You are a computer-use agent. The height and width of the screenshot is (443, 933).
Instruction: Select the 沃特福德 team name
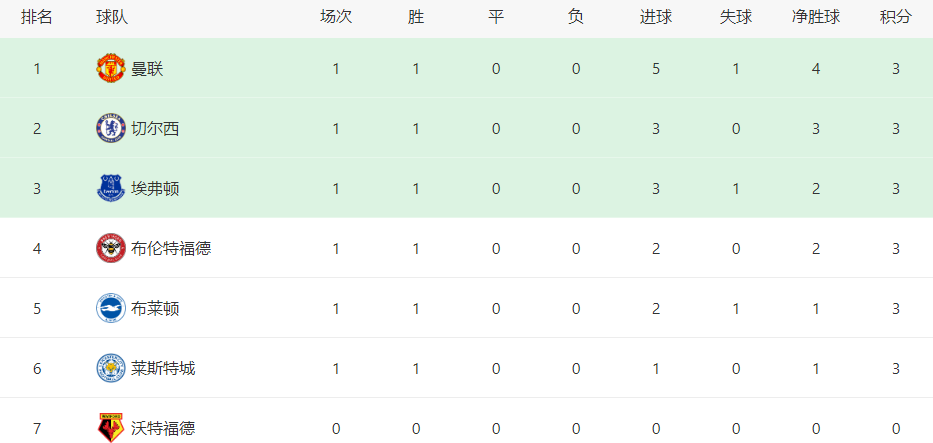pyautogui.click(x=163, y=428)
